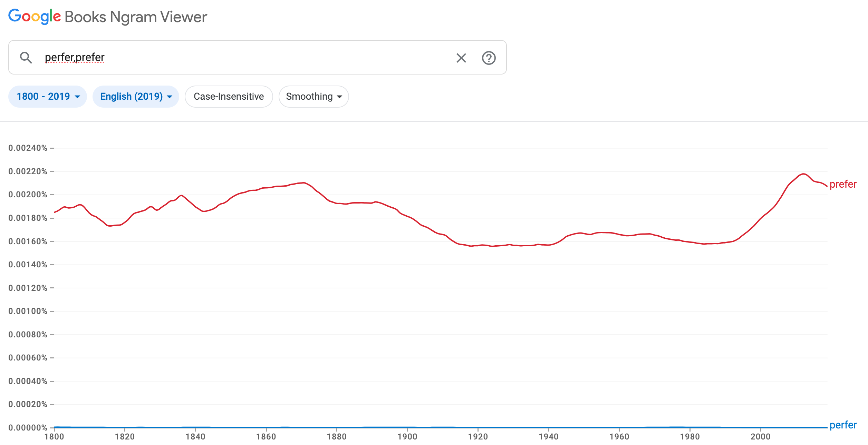This screenshot has width=868, height=445.
Task: Open the 1800 - 2019 date range dropdown
Action: click(x=48, y=97)
